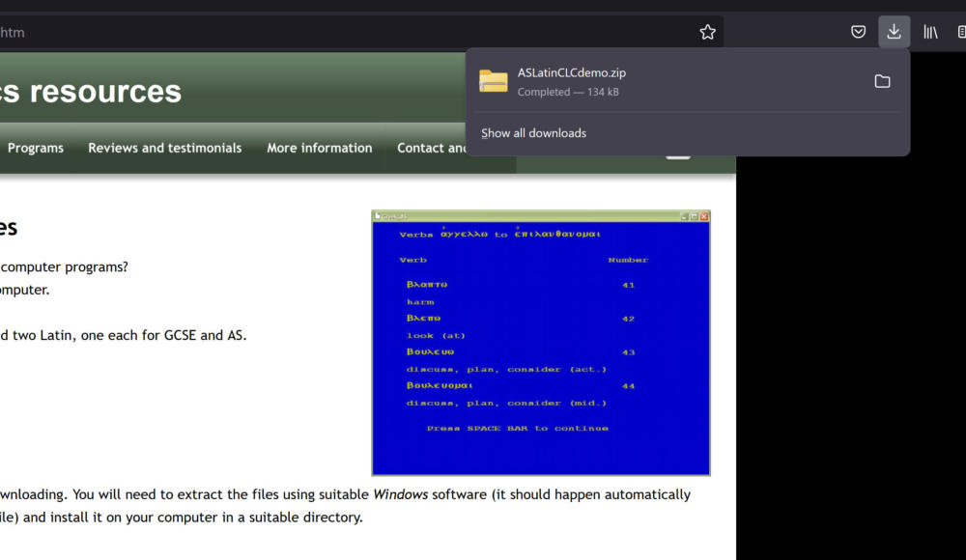Go to Reviews and testimonials
Image resolution: width=966 pixels, height=560 pixels.
pyautogui.click(x=164, y=148)
